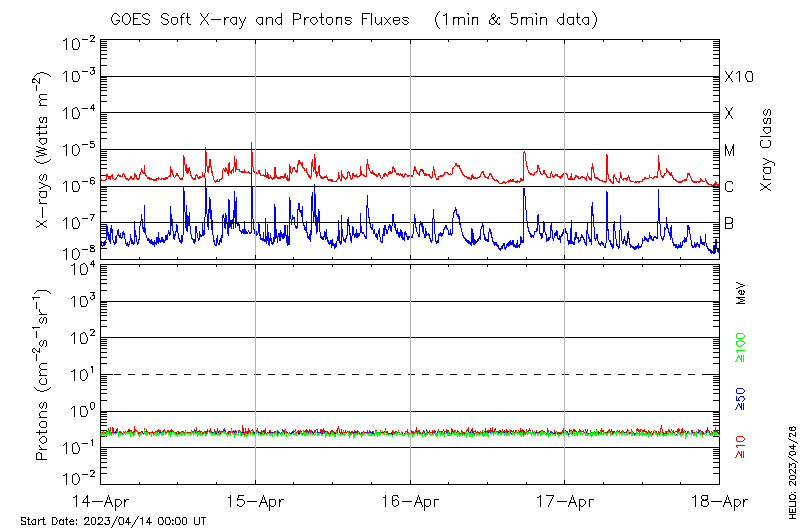Select the 14-Apr start tick label
800x530 pixels.
pyautogui.click(x=101, y=502)
